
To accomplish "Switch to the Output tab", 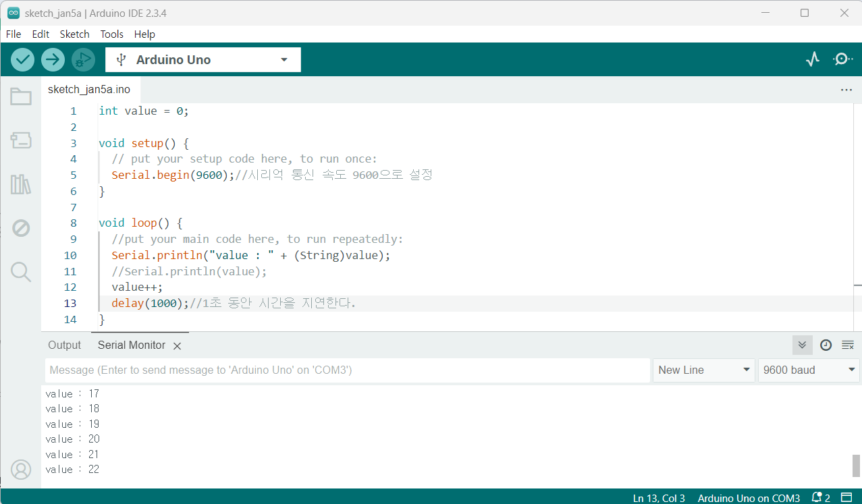I will [64, 345].
